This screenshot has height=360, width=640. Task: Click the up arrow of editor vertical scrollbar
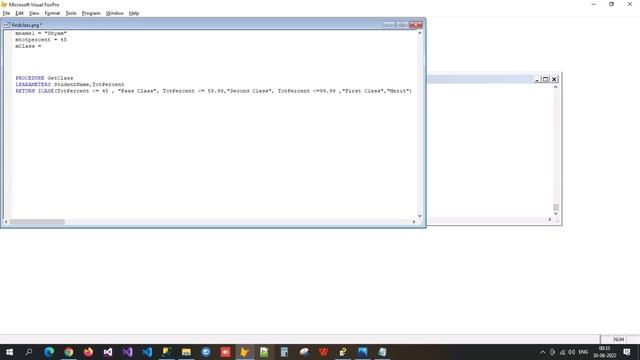420,33
